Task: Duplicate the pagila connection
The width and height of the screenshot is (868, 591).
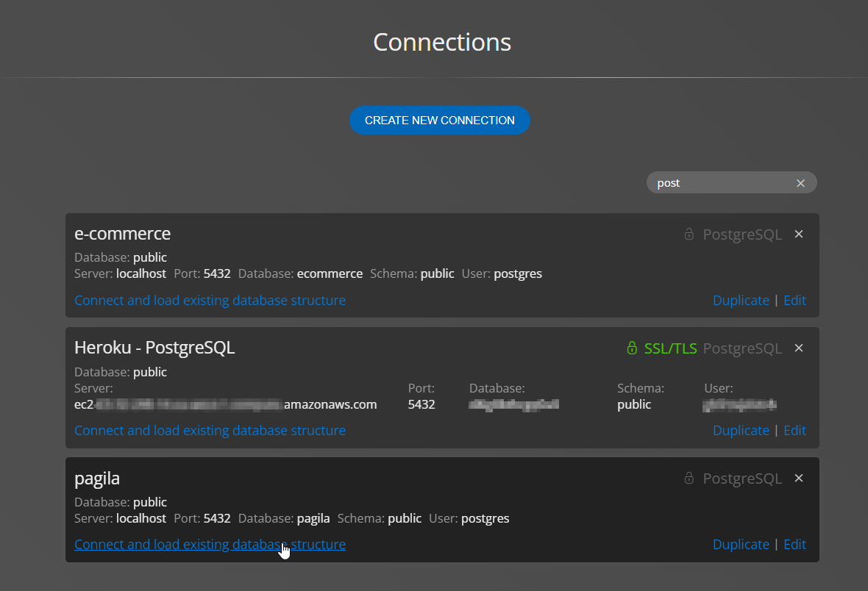Action: click(741, 544)
